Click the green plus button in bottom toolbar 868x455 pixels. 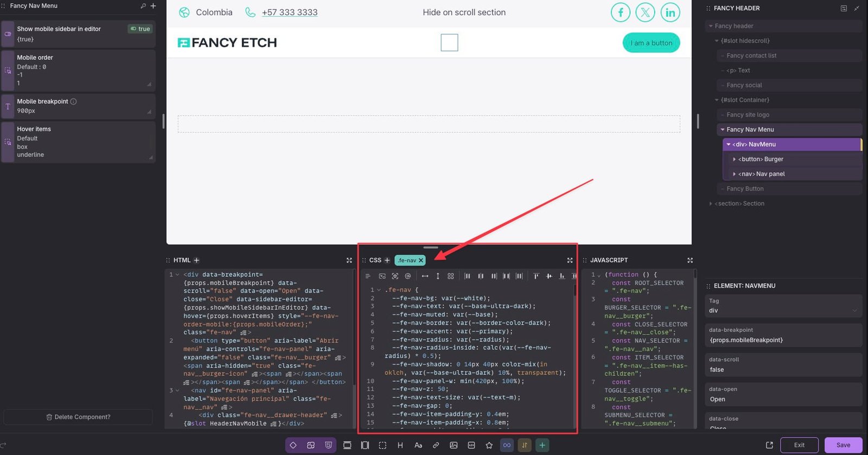[x=542, y=445]
